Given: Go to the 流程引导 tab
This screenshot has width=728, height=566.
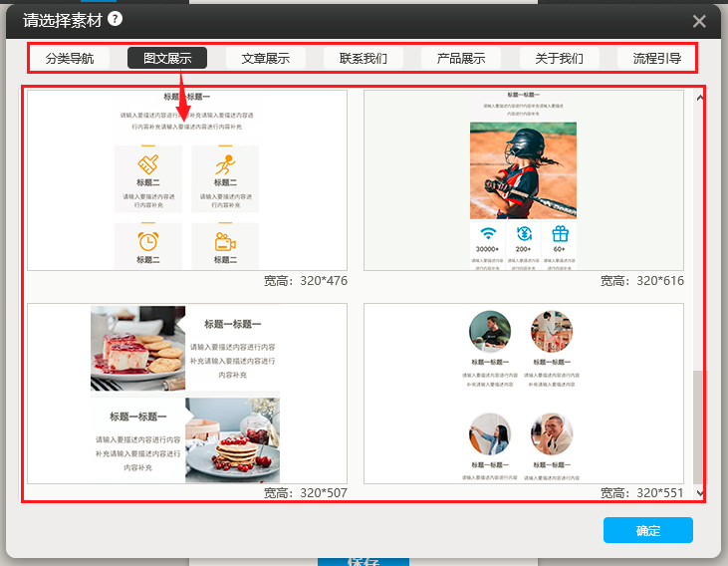Looking at the screenshot, I should click(x=657, y=58).
